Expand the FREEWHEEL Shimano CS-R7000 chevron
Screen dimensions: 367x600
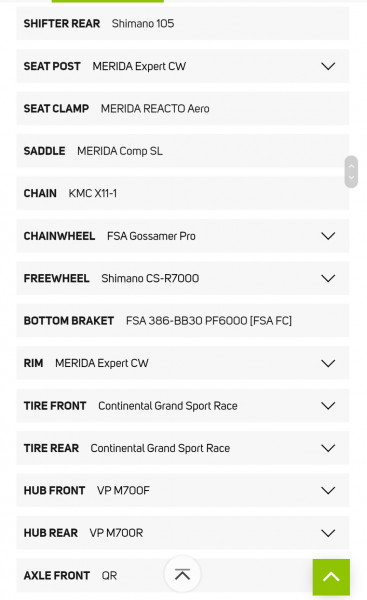click(328, 279)
